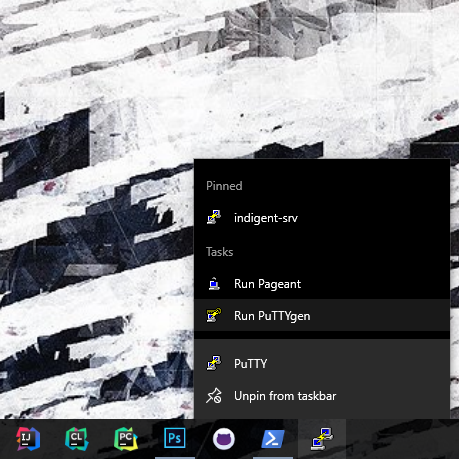Choose Run PuTTYgen task
This screenshot has height=459, width=459.
[x=322, y=315]
